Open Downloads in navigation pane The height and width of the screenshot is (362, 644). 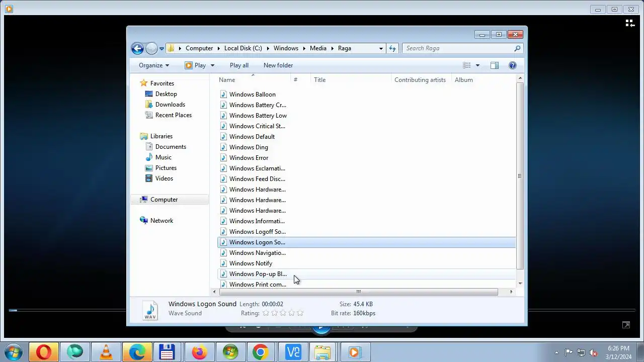[x=170, y=105]
